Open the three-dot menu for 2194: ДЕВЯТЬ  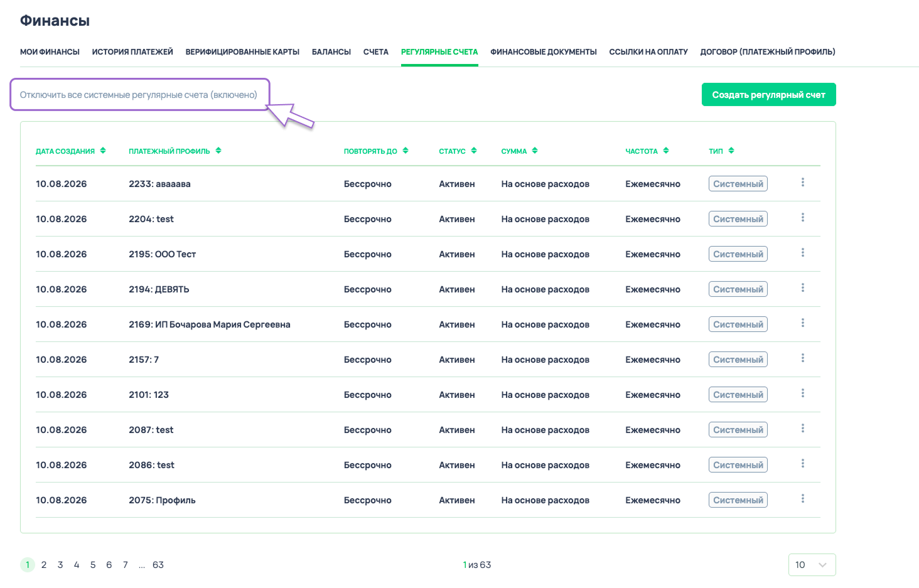[803, 288]
